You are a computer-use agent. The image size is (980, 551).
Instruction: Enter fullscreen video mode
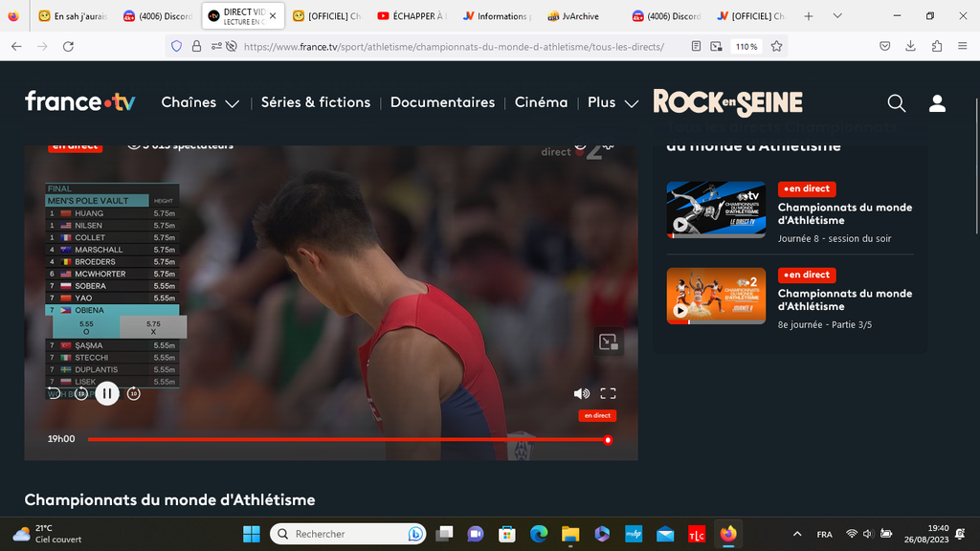[608, 393]
